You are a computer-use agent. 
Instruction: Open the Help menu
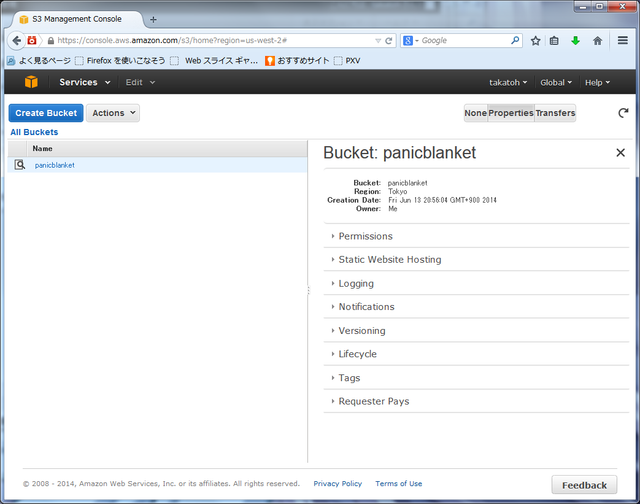point(597,82)
